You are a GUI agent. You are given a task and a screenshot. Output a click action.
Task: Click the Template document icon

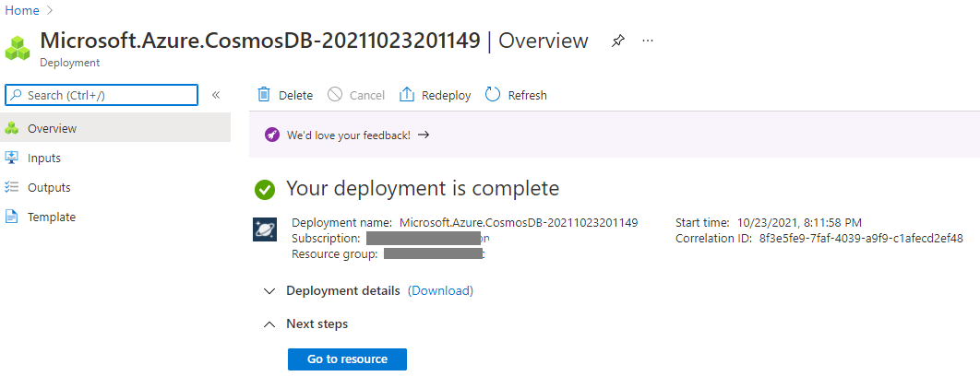11,217
